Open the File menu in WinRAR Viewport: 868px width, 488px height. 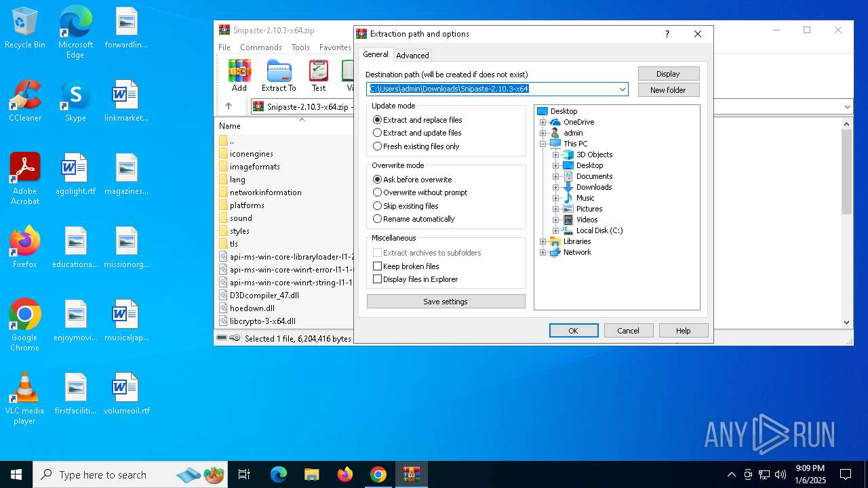click(224, 47)
